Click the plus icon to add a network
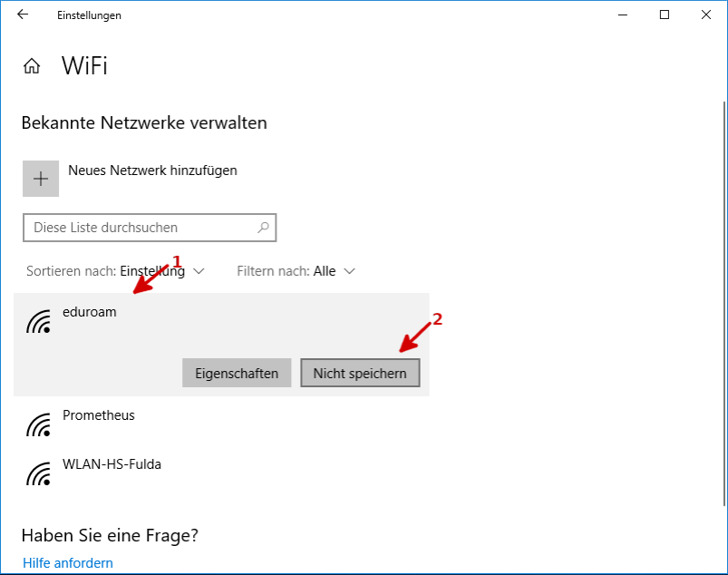The height and width of the screenshot is (575, 728). click(40, 178)
